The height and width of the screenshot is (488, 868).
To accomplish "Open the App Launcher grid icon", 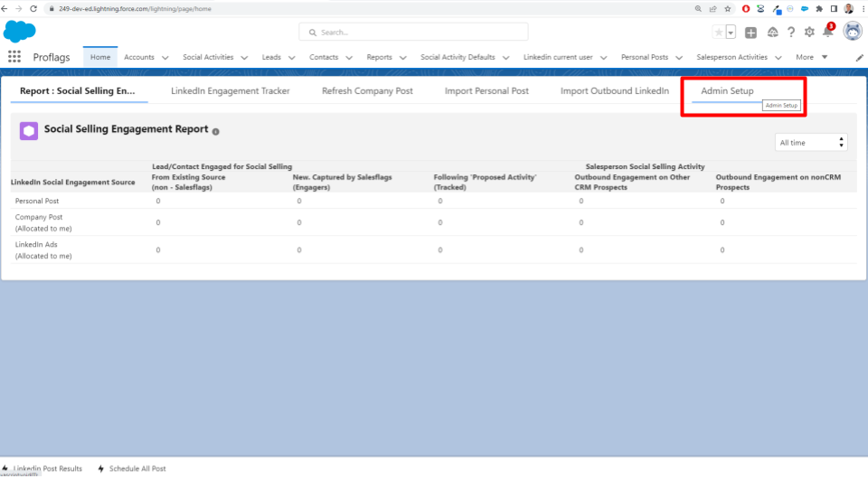I will click(14, 56).
